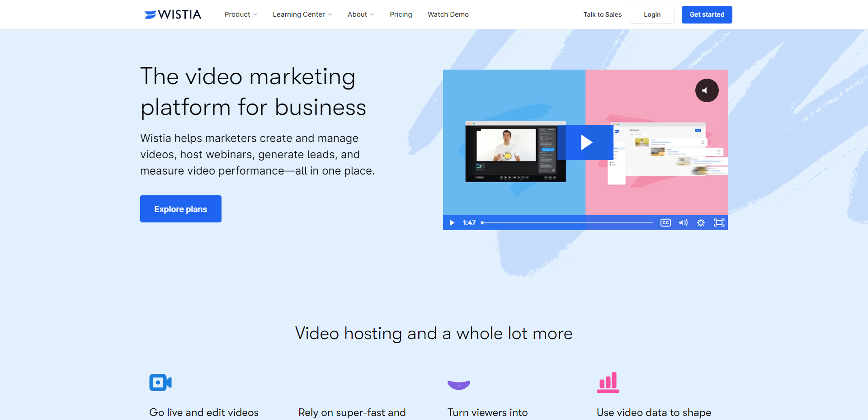Toggle closed captions (CC) on the video
868x420 pixels.
point(665,222)
